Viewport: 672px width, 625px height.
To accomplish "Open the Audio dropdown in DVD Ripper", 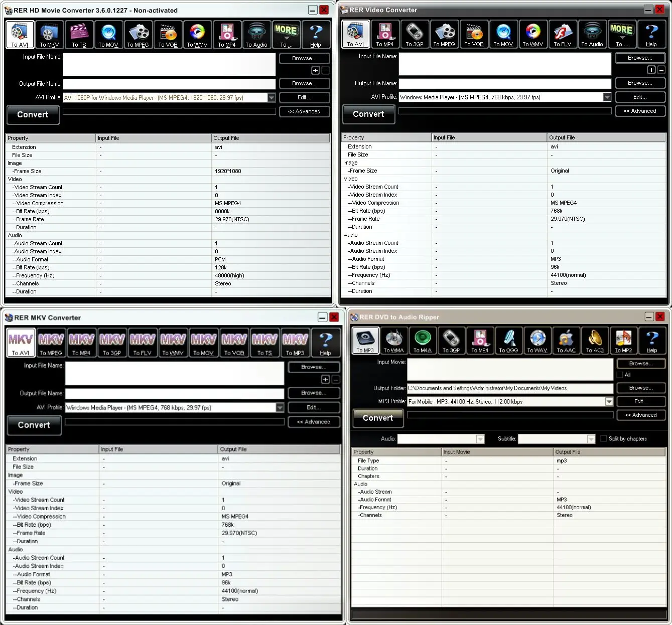I will point(480,439).
